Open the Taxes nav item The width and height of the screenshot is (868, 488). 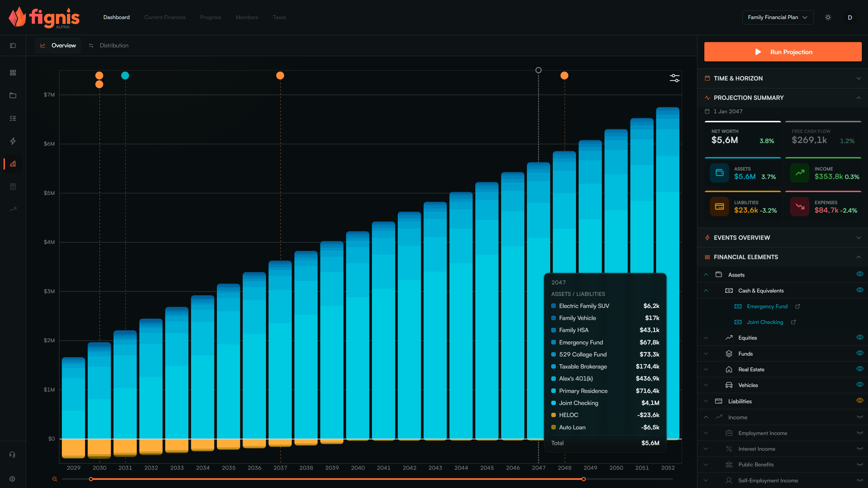pyautogui.click(x=279, y=17)
